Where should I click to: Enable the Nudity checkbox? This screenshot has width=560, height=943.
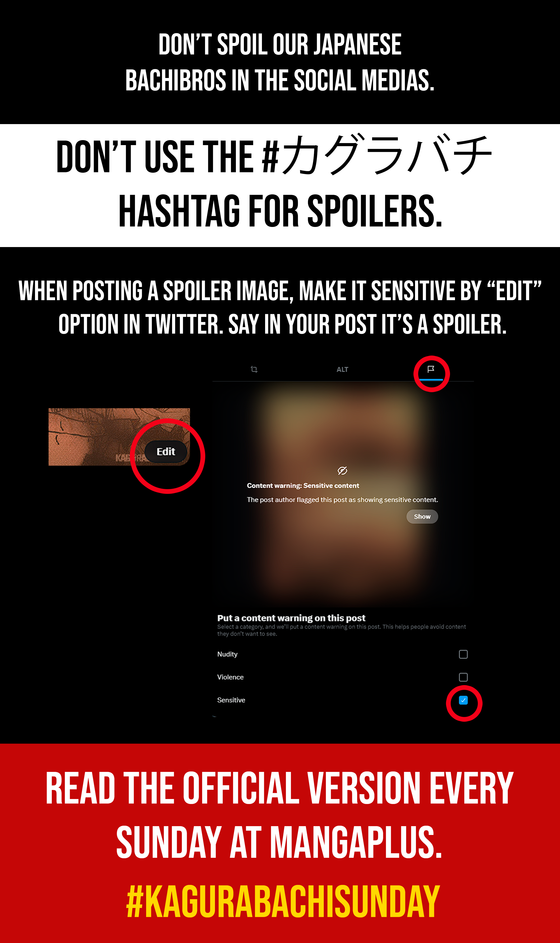point(463,654)
